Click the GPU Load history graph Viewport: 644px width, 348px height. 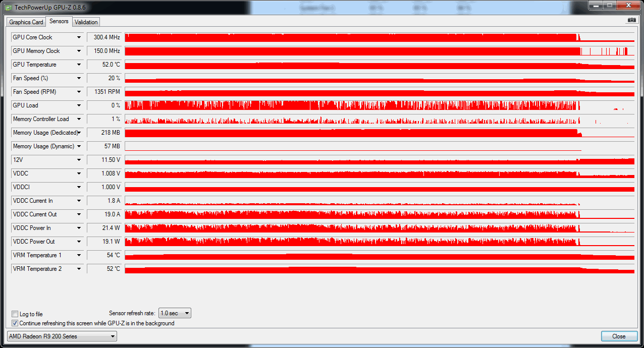(380, 105)
